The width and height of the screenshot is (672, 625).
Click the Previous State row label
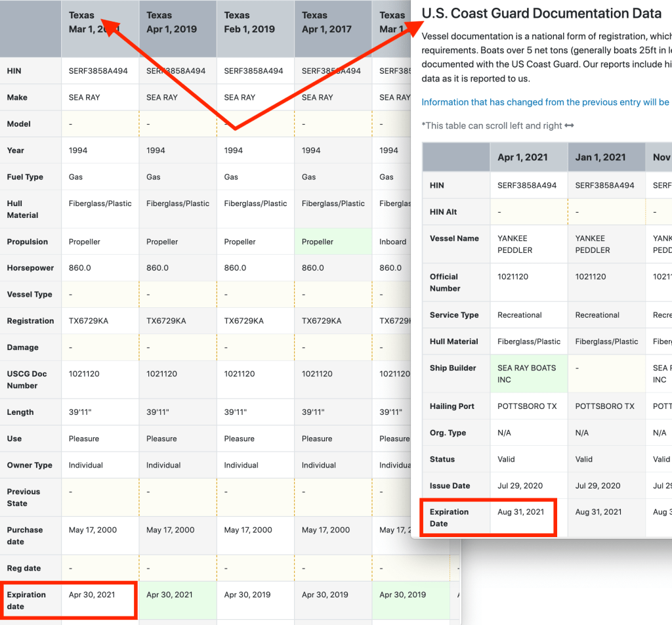tap(24, 497)
